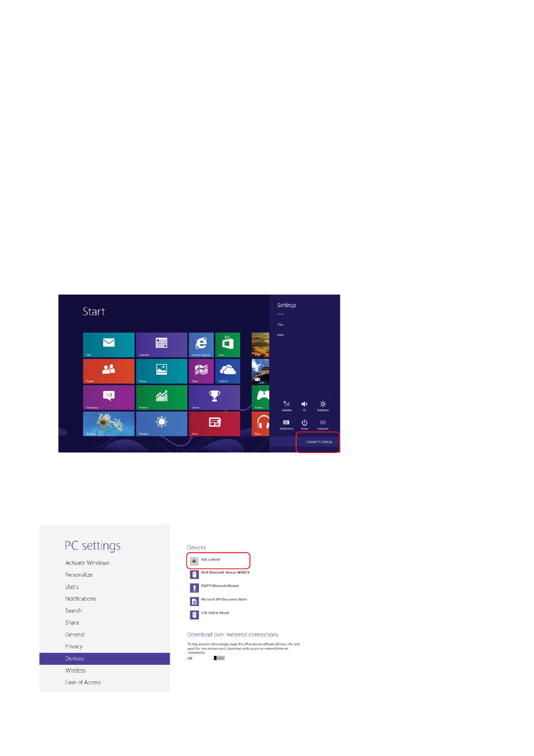Select DW375 Bluetooth Module device
This screenshot has height=756, width=534.
coord(214,587)
